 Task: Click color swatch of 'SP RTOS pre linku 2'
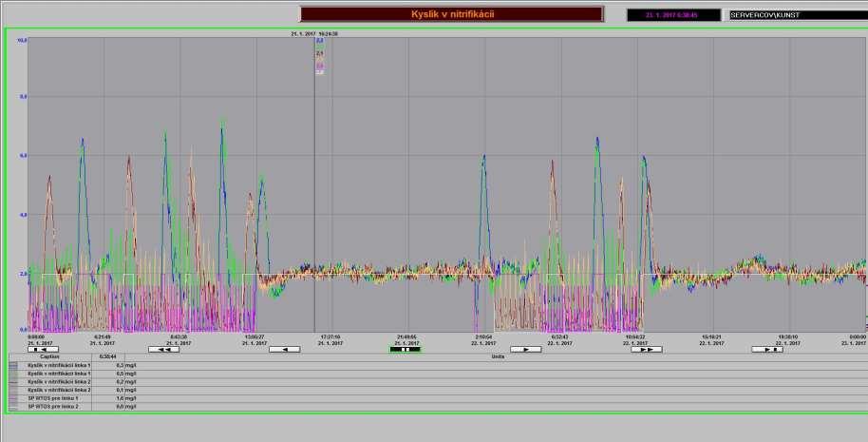(13, 407)
